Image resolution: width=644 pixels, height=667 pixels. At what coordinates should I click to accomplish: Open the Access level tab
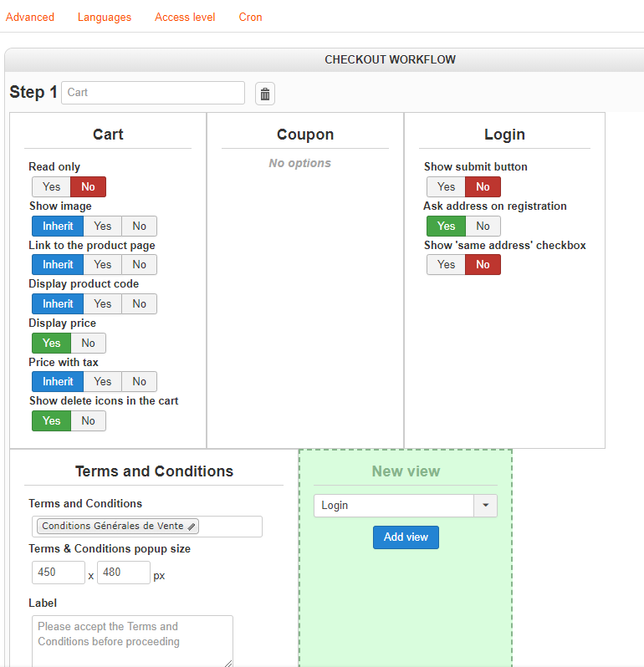(185, 17)
